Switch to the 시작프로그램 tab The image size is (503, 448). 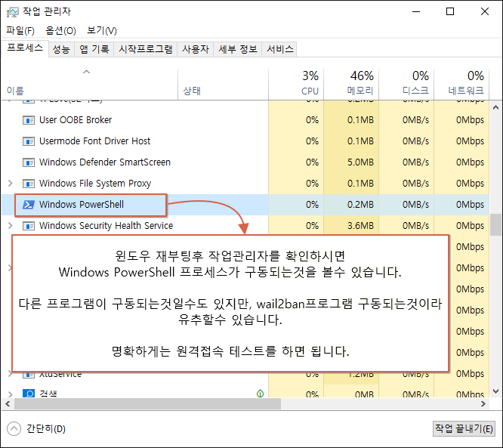(x=146, y=49)
